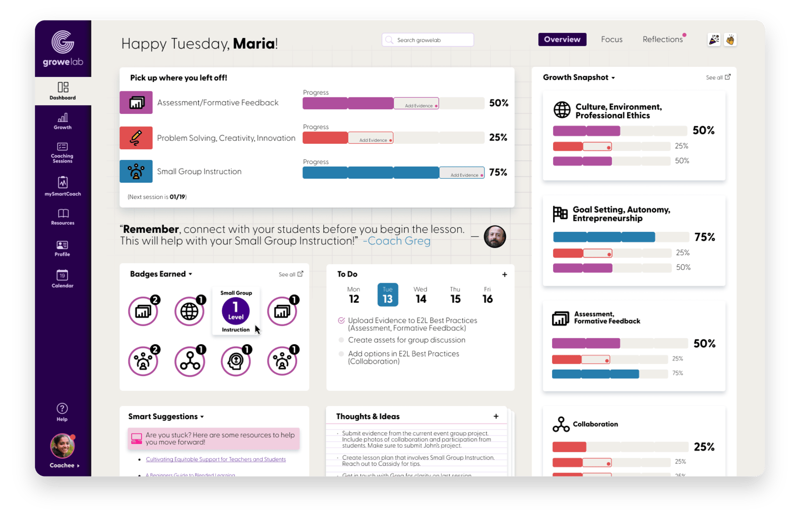Open the Coaching Sessions sidebar icon
Image resolution: width=800 pixels, height=532 pixels.
tap(62, 151)
